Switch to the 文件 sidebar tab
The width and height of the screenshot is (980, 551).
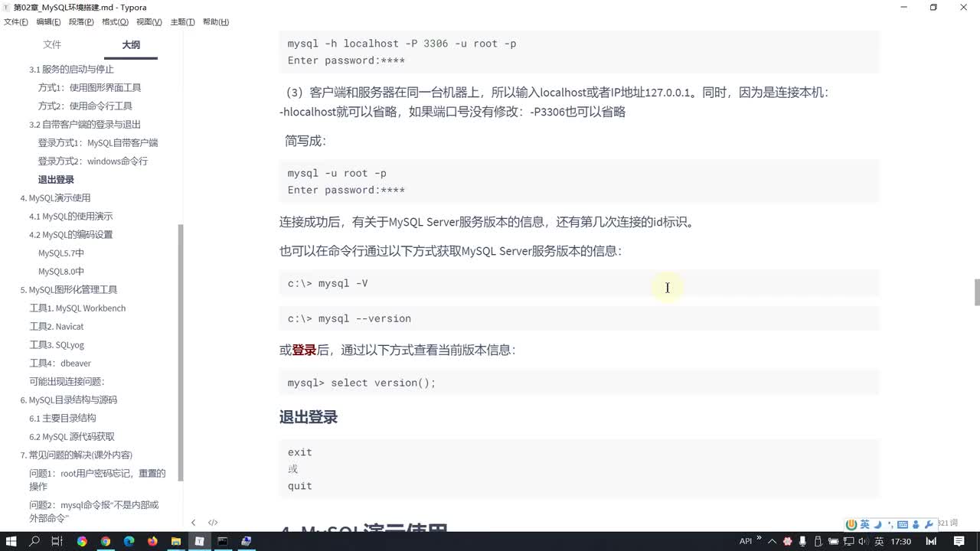click(52, 45)
